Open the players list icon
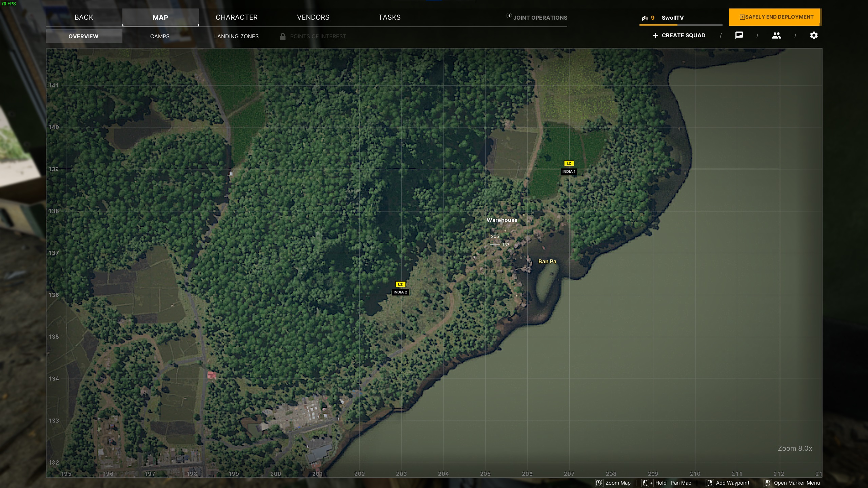868x488 pixels. coord(776,35)
